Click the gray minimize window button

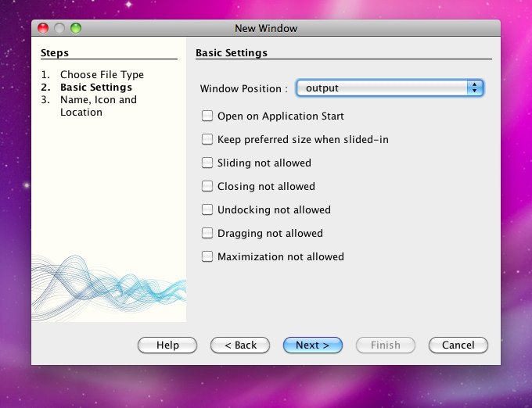click(x=59, y=28)
